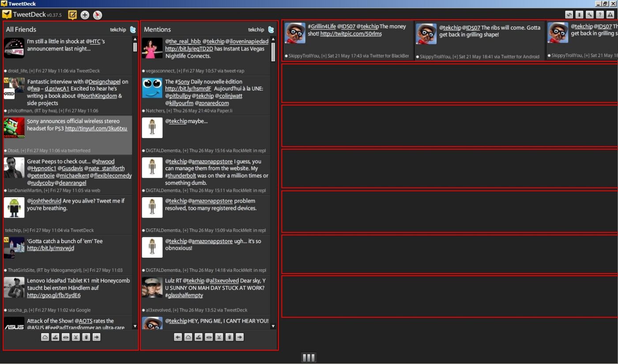Image resolution: width=618 pixels, height=364 pixels.
Task: Click the cloud icon under All Friends column
Action: click(x=45, y=337)
